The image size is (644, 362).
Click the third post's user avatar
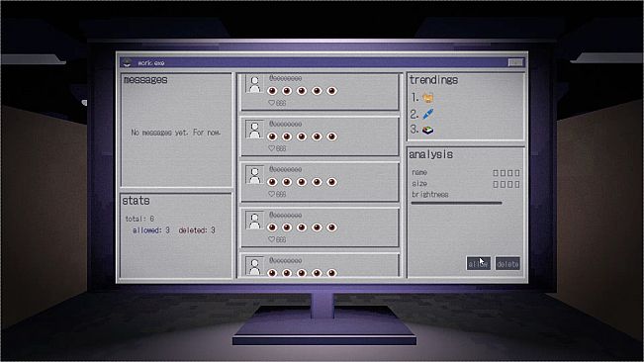254,175
